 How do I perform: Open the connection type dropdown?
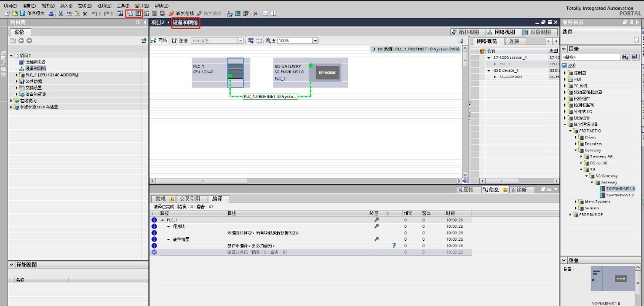(x=241, y=41)
